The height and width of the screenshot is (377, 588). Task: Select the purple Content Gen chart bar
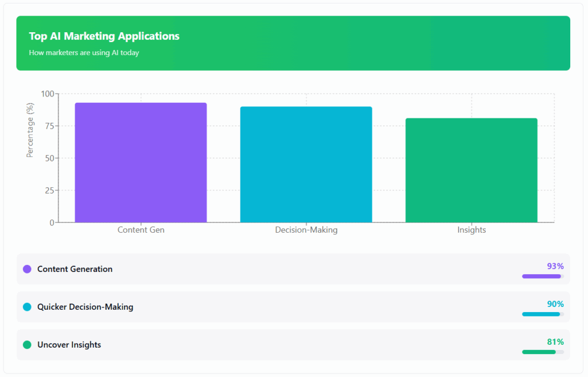tap(141, 163)
